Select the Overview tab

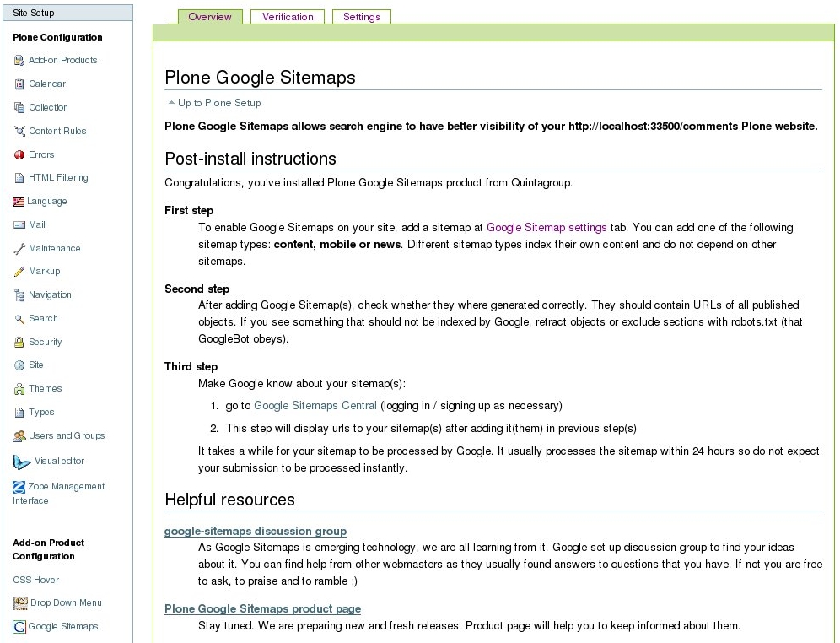tap(210, 17)
